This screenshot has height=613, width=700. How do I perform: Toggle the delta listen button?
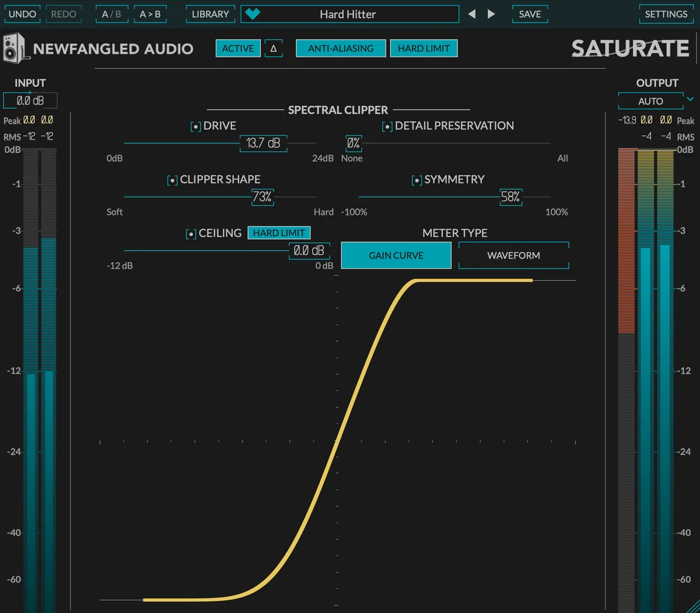click(x=274, y=48)
